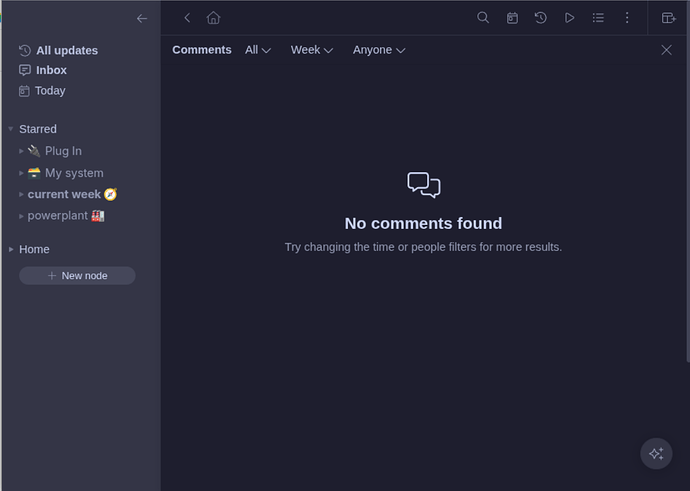Go back with the chevron arrow
The width and height of the screenshot is (690, 491).
[x=187, y=18]
